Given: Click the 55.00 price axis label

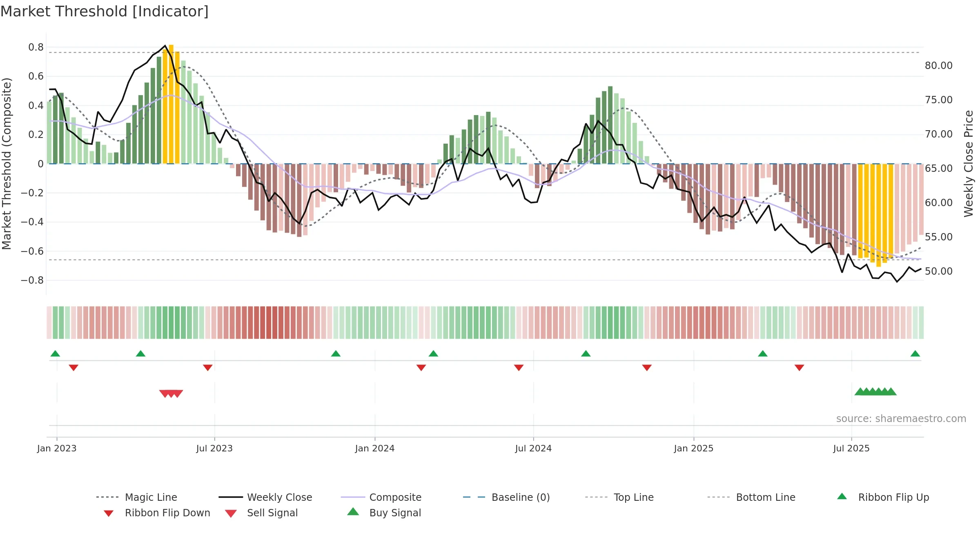Looking at the screenshot, I should click(x=939, y=237).
